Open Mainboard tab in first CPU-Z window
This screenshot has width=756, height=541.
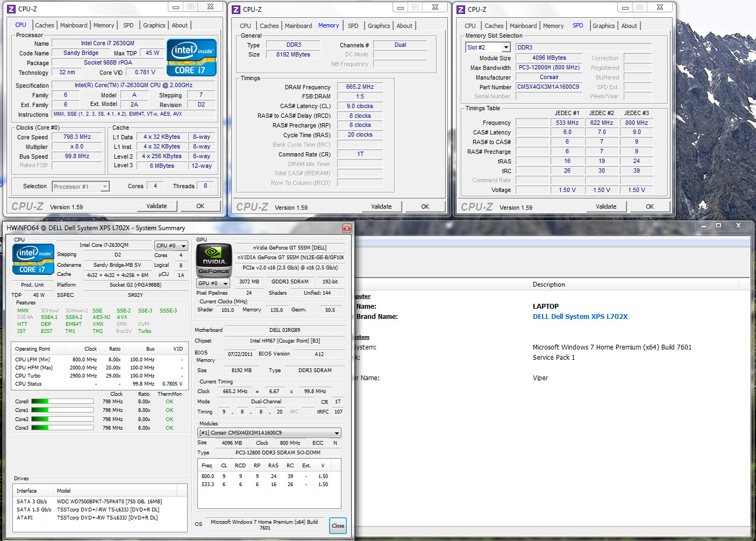tap(74, 25)
